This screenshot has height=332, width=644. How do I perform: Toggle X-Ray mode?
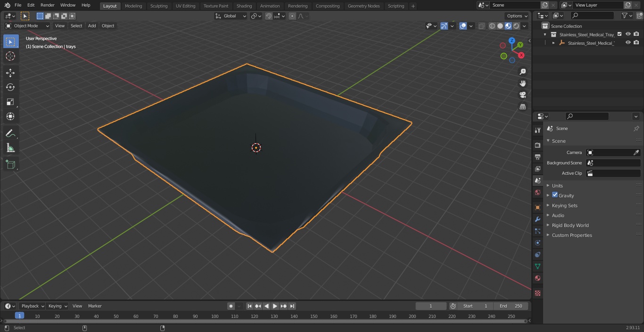(481, 26)
